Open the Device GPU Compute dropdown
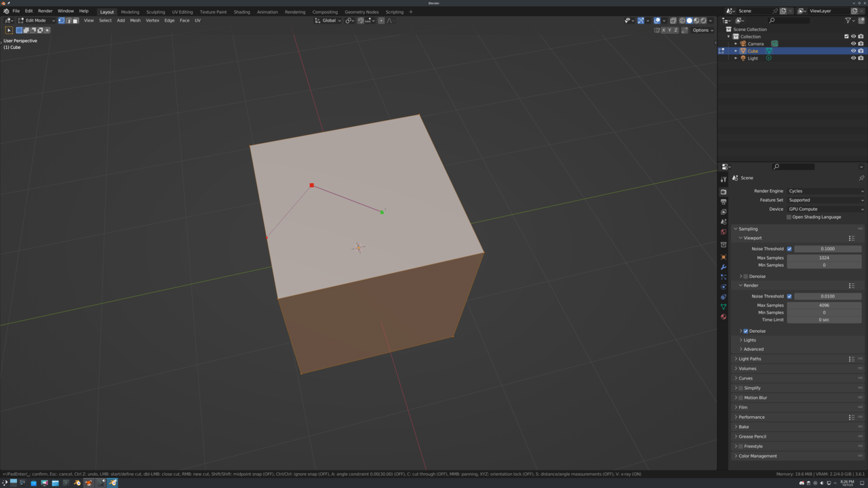Viewport: 868px width, 488px height. point(825,209)
